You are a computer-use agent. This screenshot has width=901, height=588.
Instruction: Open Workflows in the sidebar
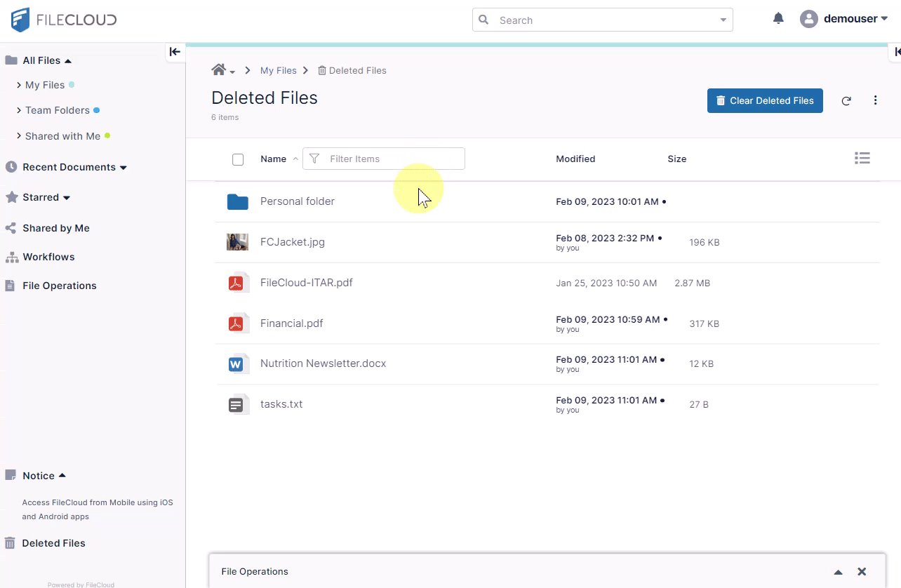[48, 257]
